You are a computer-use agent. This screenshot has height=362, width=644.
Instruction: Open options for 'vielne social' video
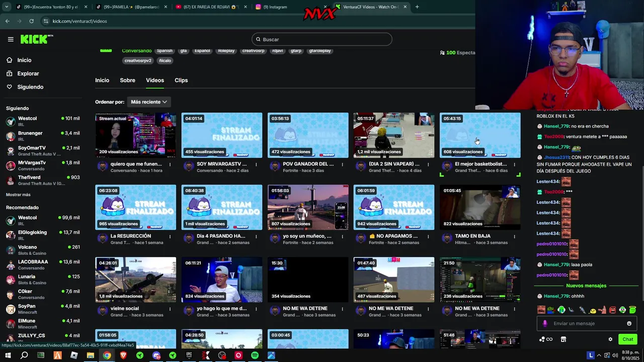(x=170, y=309)
